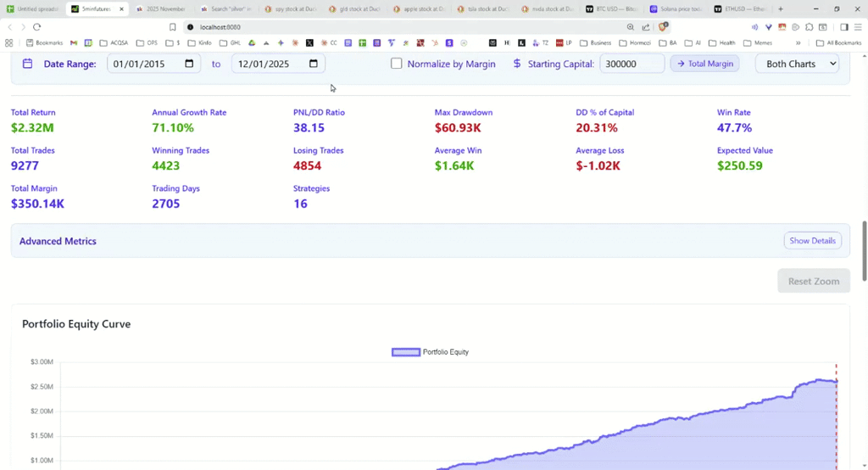The image size is (868, 470).
Task: Enable Normalize by Margin checkbox
Action: point(397,63)
